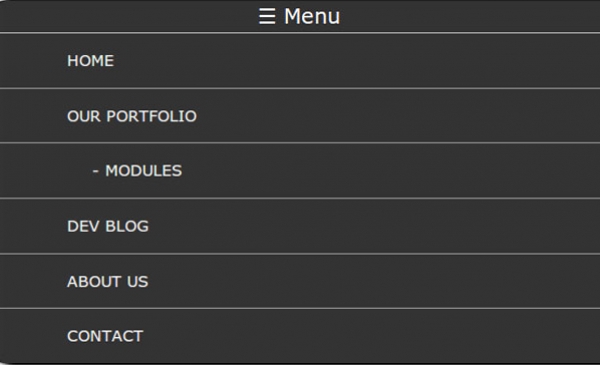Select the MODULES submenu entry

[143, 171]
